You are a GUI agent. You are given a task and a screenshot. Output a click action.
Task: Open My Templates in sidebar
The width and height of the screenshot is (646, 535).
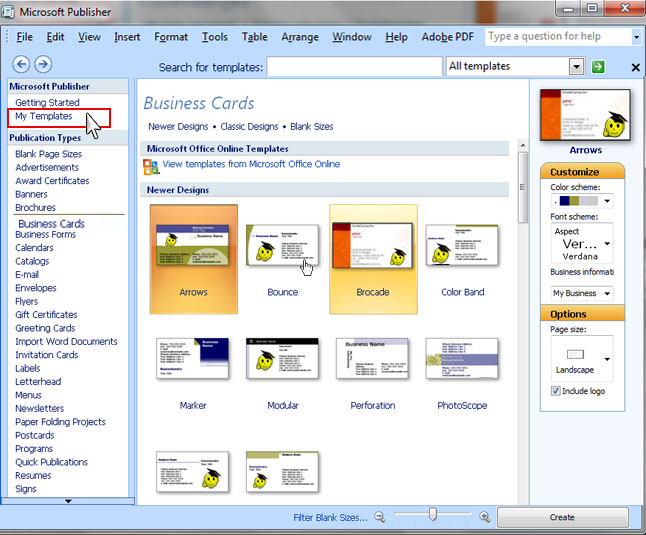(x=44, y=116)
